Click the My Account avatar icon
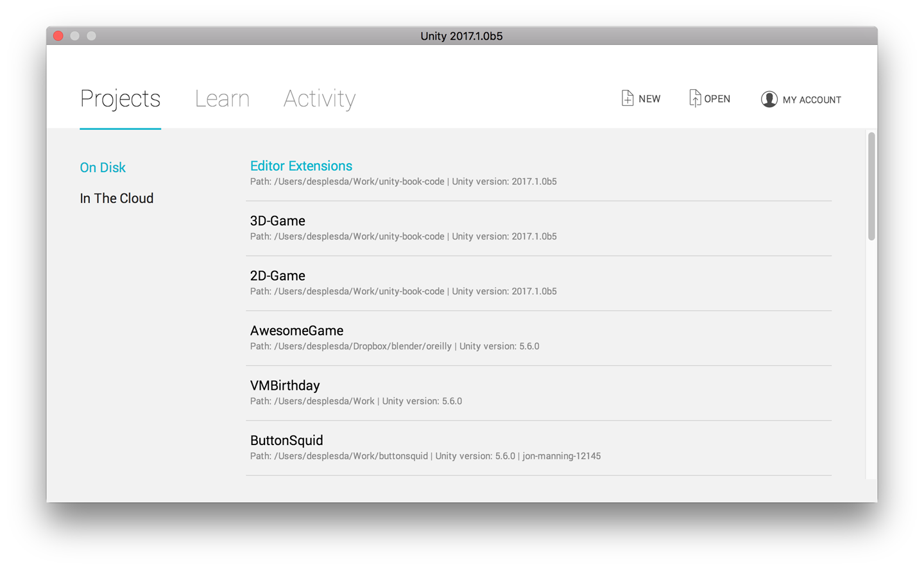The height and width of the screenshot is (569, 924). 769,99
